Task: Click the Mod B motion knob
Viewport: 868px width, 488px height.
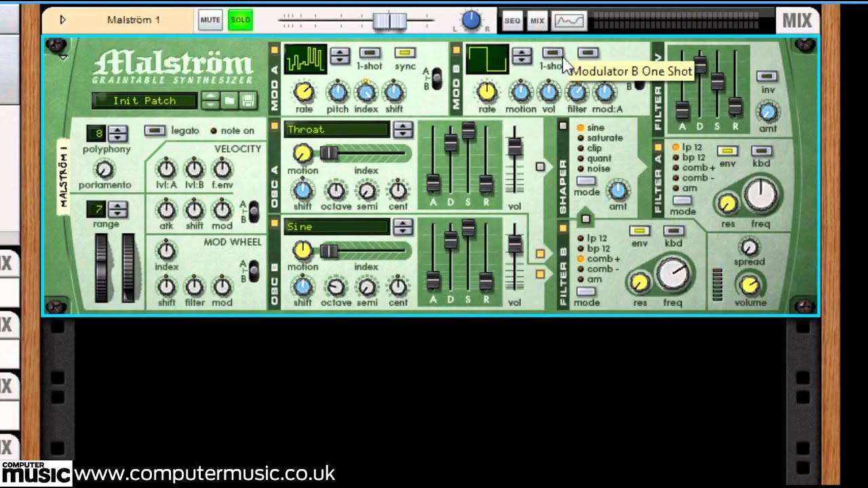Action: (520, 91)
